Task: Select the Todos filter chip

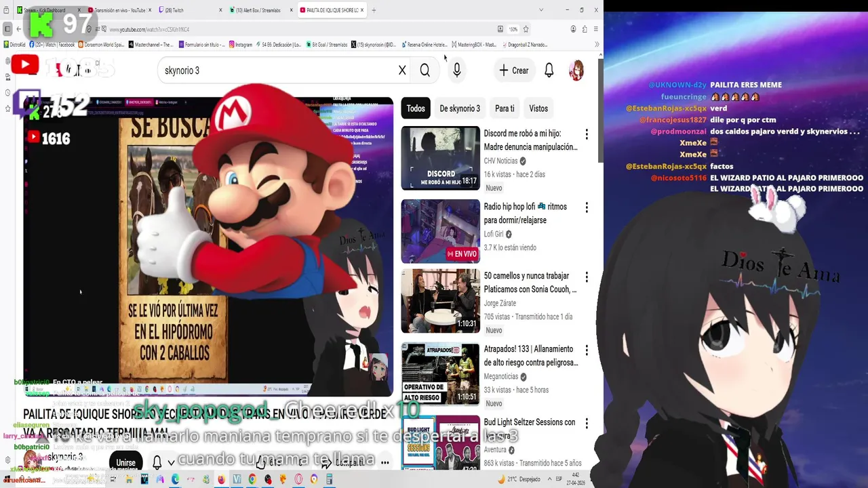Action: click(x=416, y=108)
